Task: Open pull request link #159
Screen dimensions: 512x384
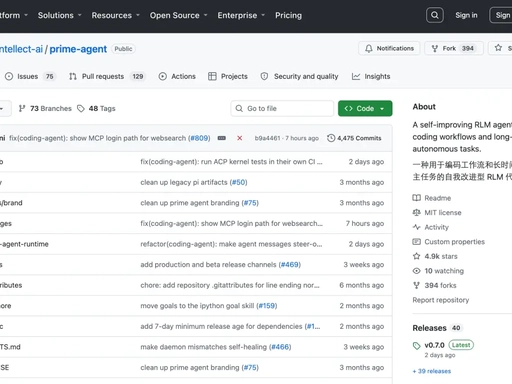Action: tap(267, 306)
